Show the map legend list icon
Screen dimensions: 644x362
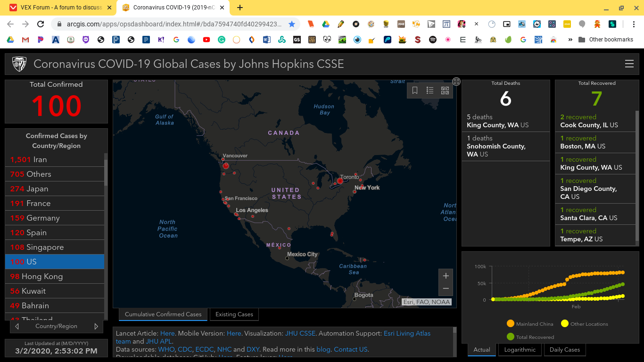point(430,90)
